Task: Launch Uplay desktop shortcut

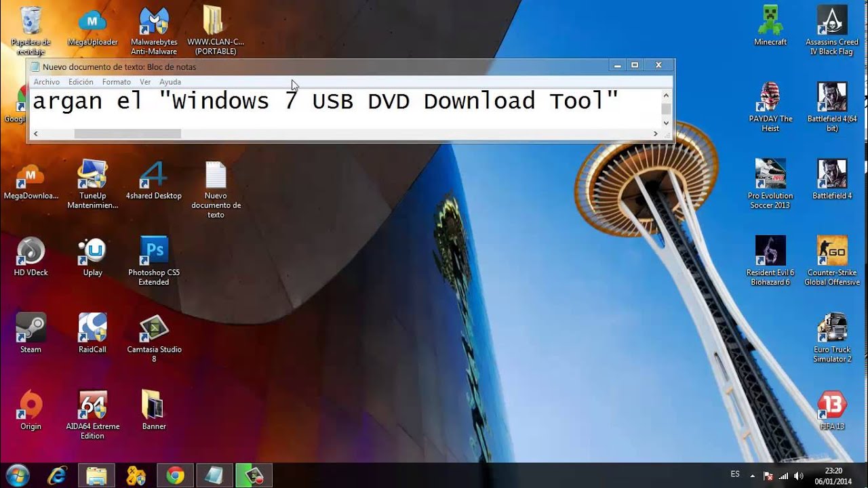Action: point(92,258)
